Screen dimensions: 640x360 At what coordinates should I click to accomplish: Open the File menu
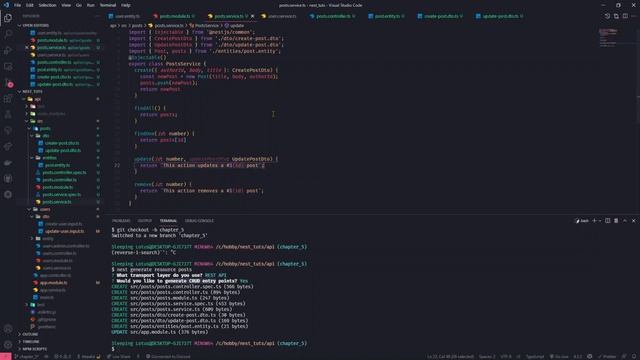[x=18, y=5]
